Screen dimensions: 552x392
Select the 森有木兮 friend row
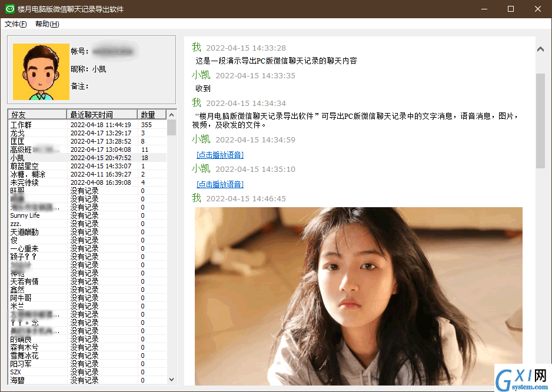point(87,347)
